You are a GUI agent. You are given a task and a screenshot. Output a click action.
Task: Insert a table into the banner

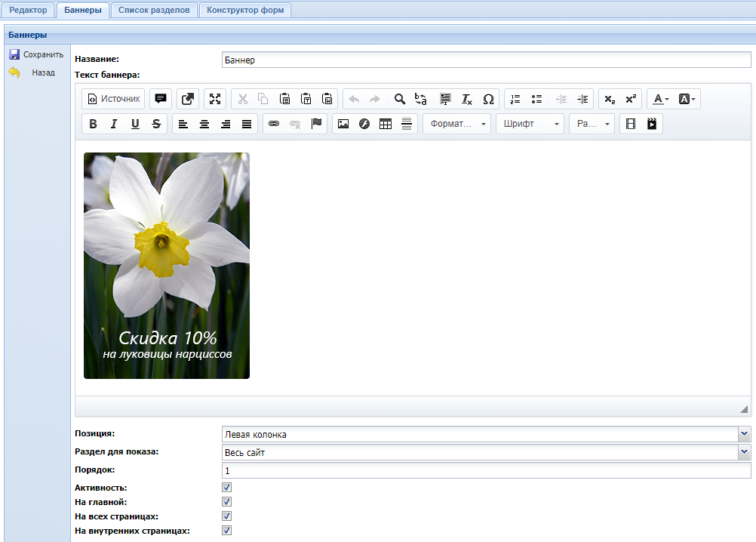[x=386, y=124]
